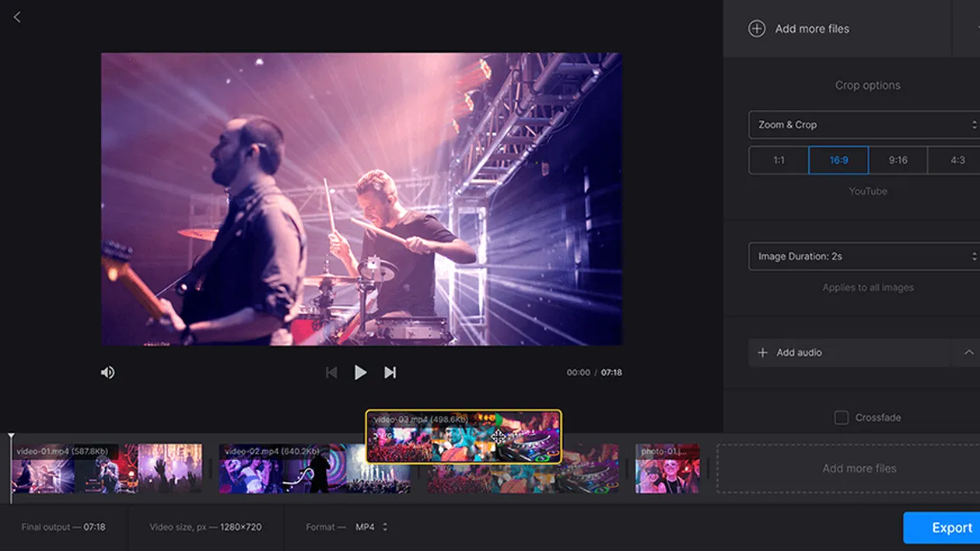
Task: Open the Zoom & Crop dropdown
Action: coord(864,124)
